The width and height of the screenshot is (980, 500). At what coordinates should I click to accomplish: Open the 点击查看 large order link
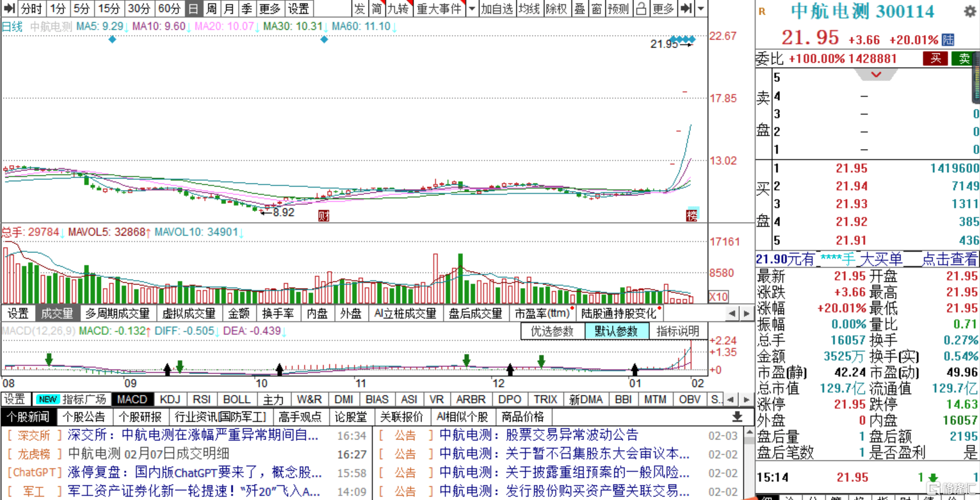(949, 259)
